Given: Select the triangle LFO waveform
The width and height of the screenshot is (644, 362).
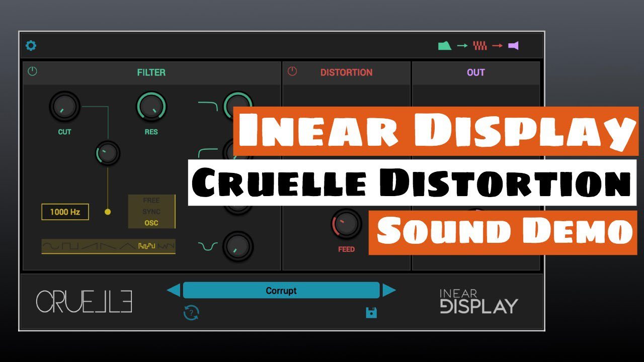Looking at the screenshot, I should [128, 246].
